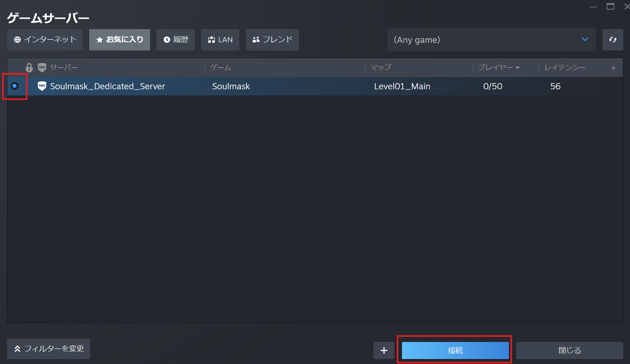The height and width of the screenshot is (364, 630).
Task: Sort by ゲーム column header
Action: [x=221, y=67]
